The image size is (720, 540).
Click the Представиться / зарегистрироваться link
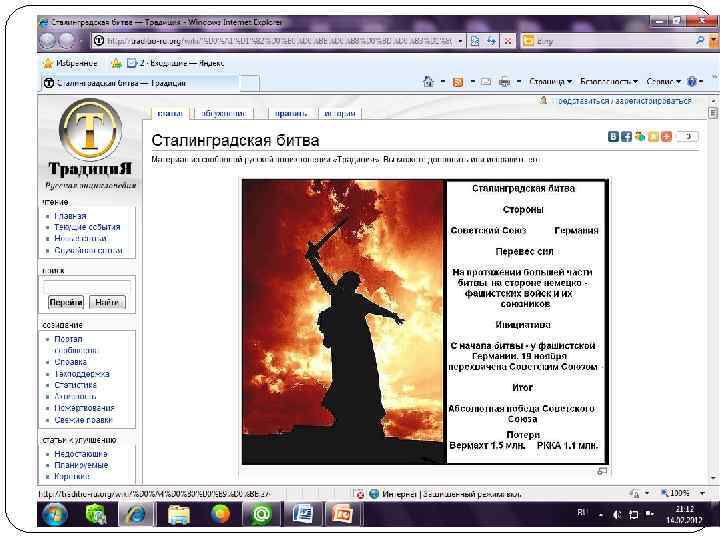tap(624, 101)
